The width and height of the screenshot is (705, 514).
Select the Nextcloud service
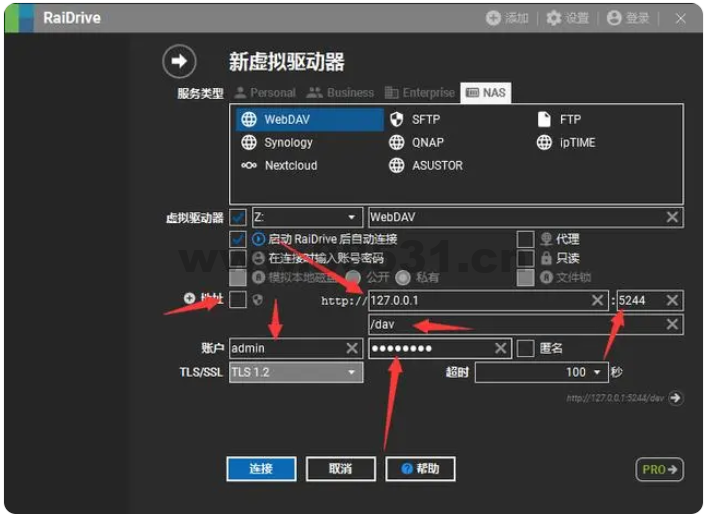(279, 165)
